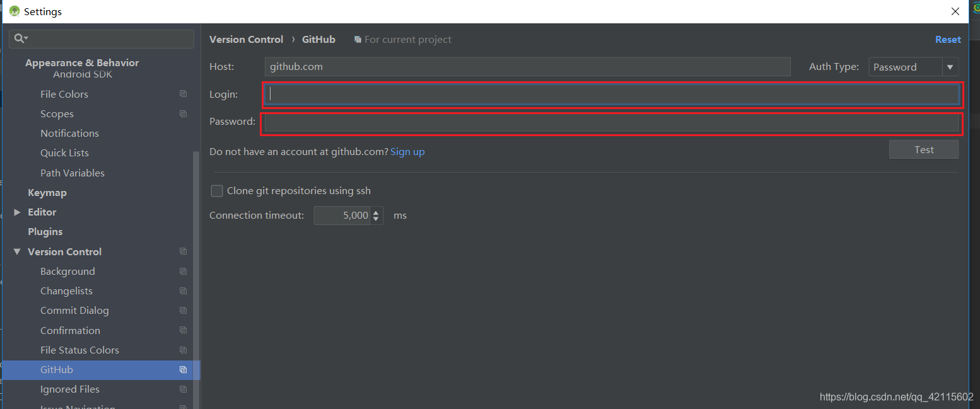This screenshot has width=980, height=409.
Task: Click the project icon next to File Status Colors
Action: pos(183,350)
